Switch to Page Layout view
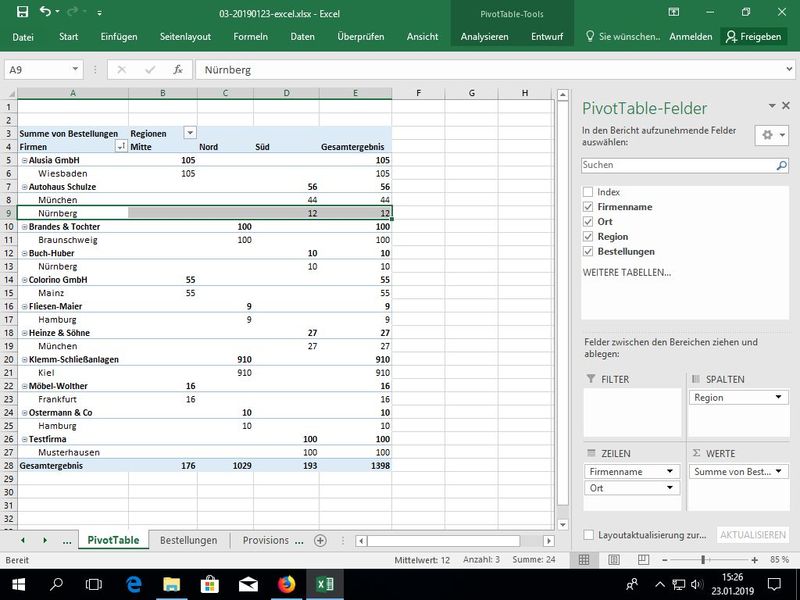Screen dimensions: 800x600 pyautogui.click(x=614, y=560)
